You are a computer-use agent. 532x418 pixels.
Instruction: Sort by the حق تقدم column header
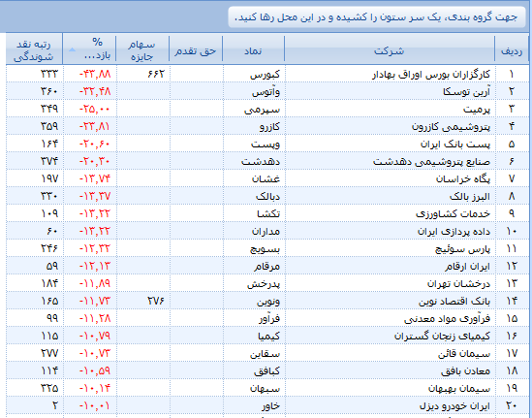[196, 48]
